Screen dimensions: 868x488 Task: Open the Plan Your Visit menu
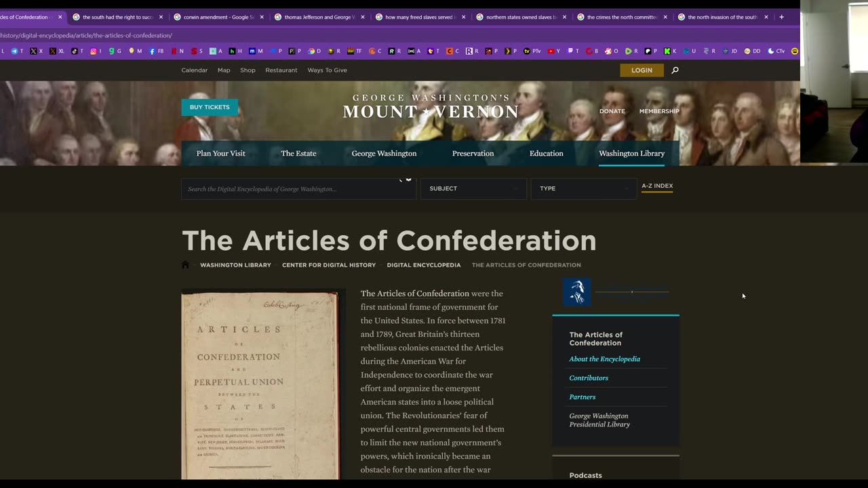[x=221, y=153]
